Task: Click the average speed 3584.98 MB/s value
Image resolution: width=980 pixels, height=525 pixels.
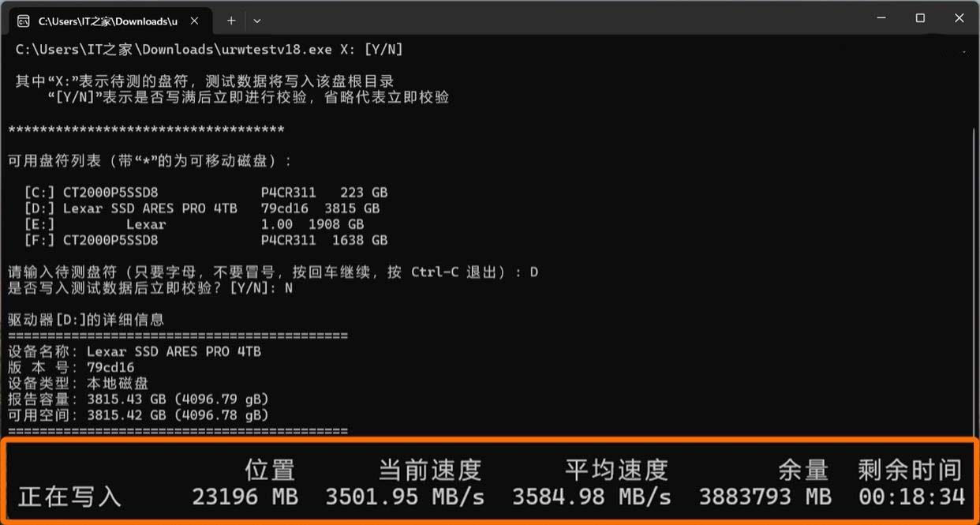Action: 592,497
